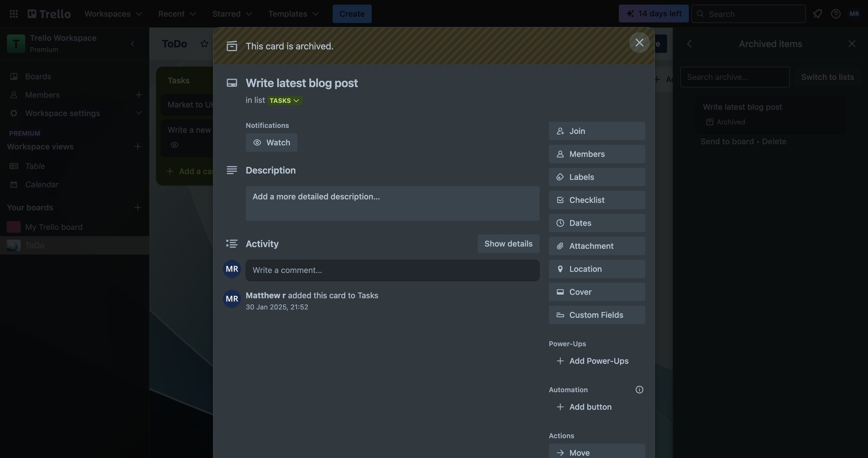The height and width of the screenshot is (458, 868).
Task: Expand Workspace settings chevron
Action: point(138,113)
